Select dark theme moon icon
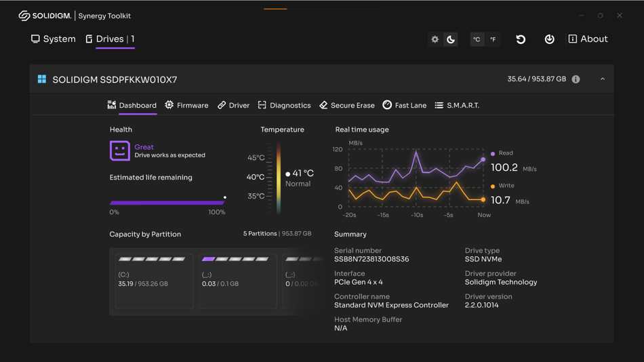Viewport: 644px width, 362px height. tap(451, 39)
